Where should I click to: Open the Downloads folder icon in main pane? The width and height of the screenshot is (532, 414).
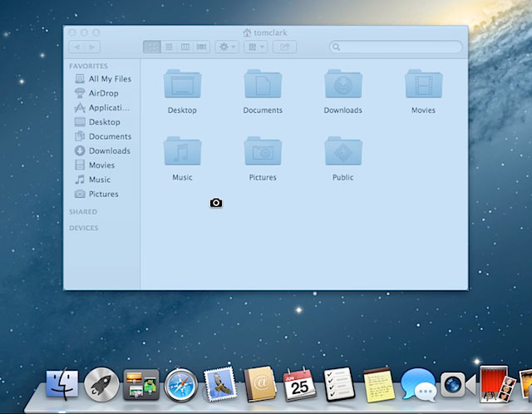click(x=343, y=84)
